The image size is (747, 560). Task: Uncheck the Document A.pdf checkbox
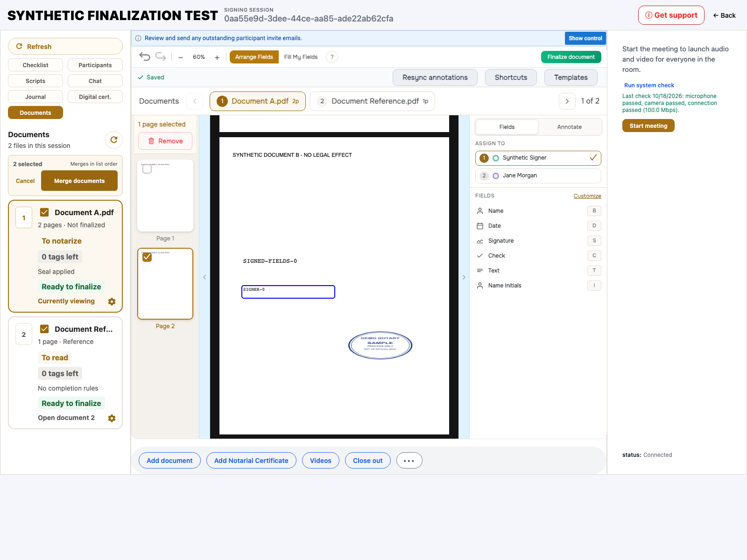click(44, 212)
